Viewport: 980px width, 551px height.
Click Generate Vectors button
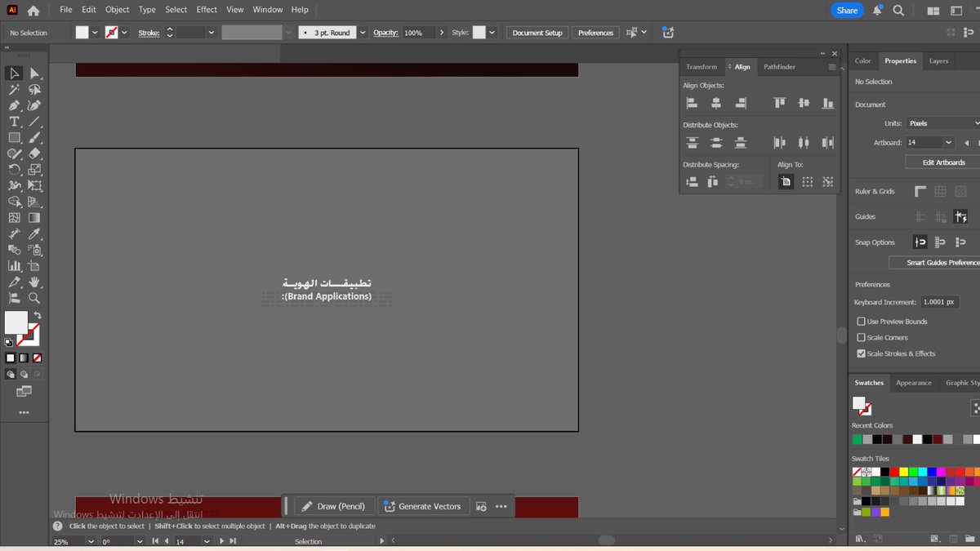pos(422,506)
